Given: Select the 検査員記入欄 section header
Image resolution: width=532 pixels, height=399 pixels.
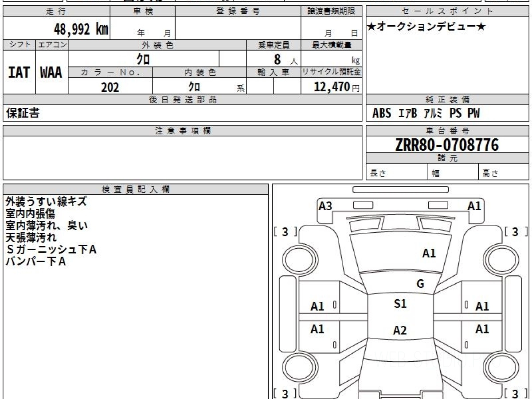Looking at the screenshot, I should (136, 189).
